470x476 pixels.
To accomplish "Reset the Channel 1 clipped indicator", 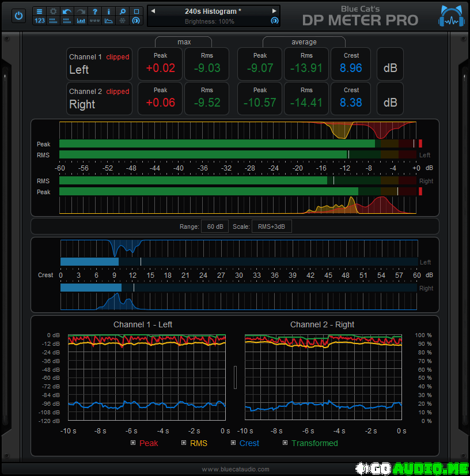I will tap(117, 57).
